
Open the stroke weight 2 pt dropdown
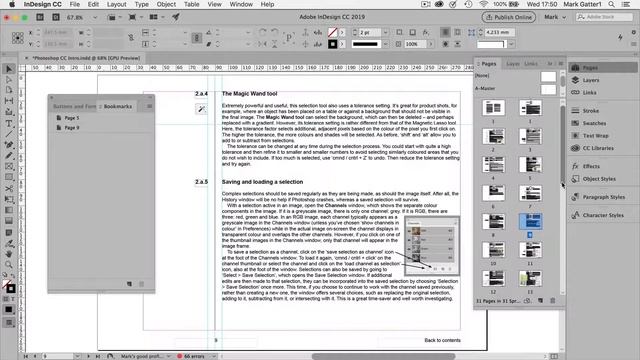[x=385, y=32]
